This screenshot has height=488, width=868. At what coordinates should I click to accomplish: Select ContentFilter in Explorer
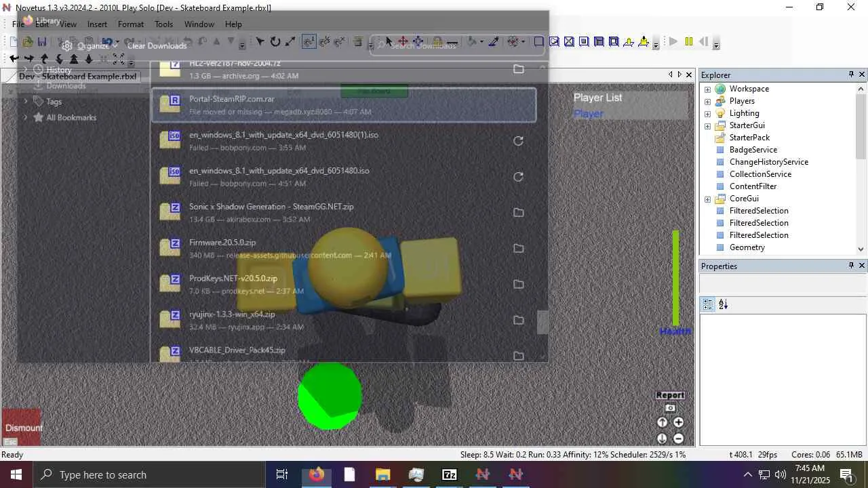point(753,186)
